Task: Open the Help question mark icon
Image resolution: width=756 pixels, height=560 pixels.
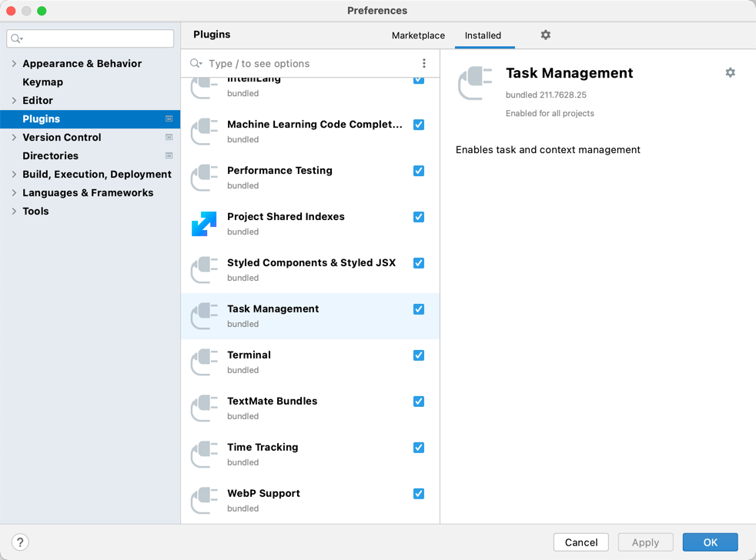Action: pyautogui.click(x=19, y=542)
